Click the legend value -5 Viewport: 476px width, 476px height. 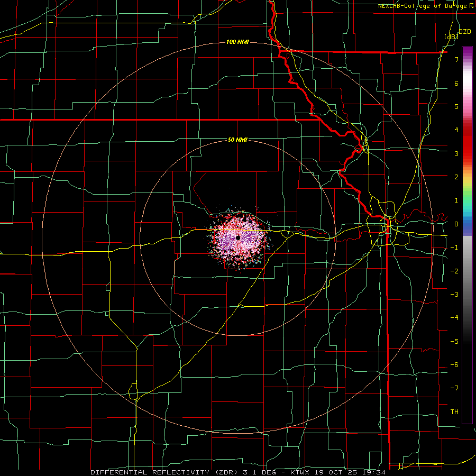tap(455, 341)
